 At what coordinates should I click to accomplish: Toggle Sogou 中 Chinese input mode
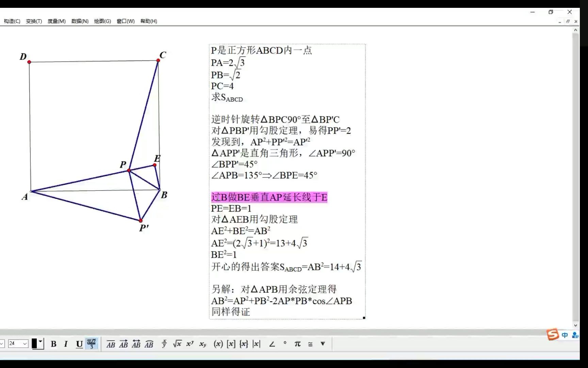pyautogui.click(x=565, y=335)
